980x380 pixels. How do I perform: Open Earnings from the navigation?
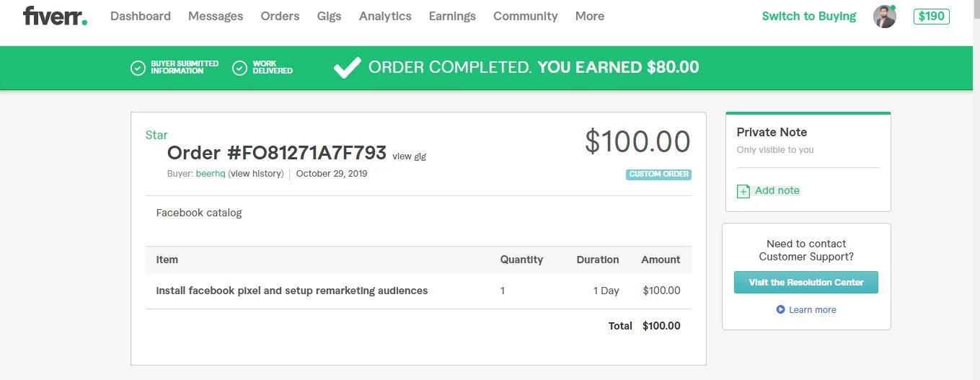(x=452, y=16)
